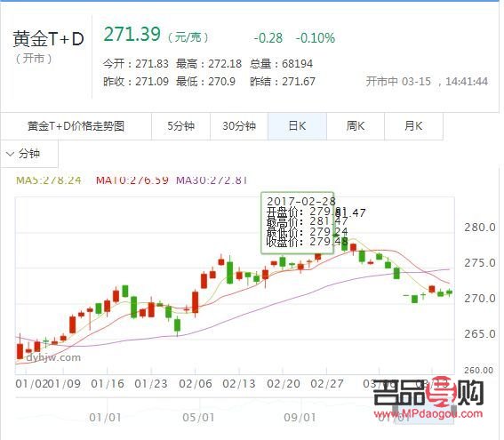Click the 开市中 03-15 timestamp
Image resolution: width=504 pixels, height=440 pixels.
point(428,81)
